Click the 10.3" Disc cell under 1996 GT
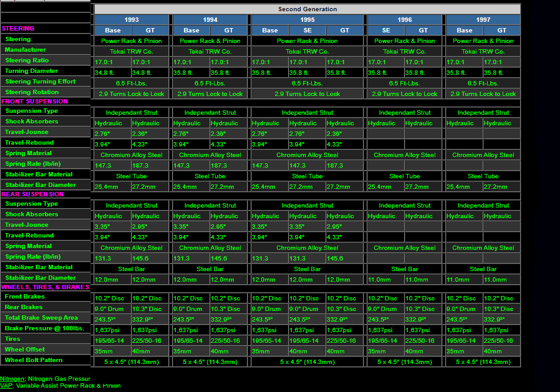The image size is (560, 392). coord(423,309)
